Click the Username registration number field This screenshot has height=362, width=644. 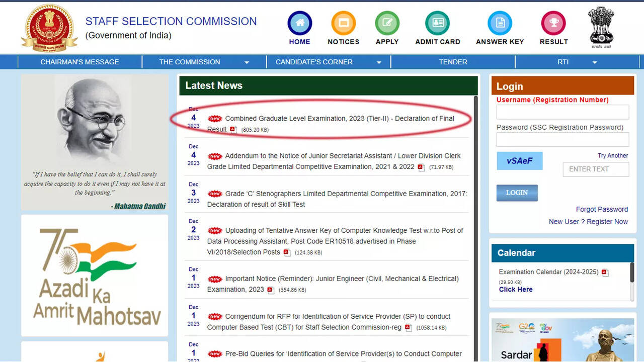pos(562,112)
